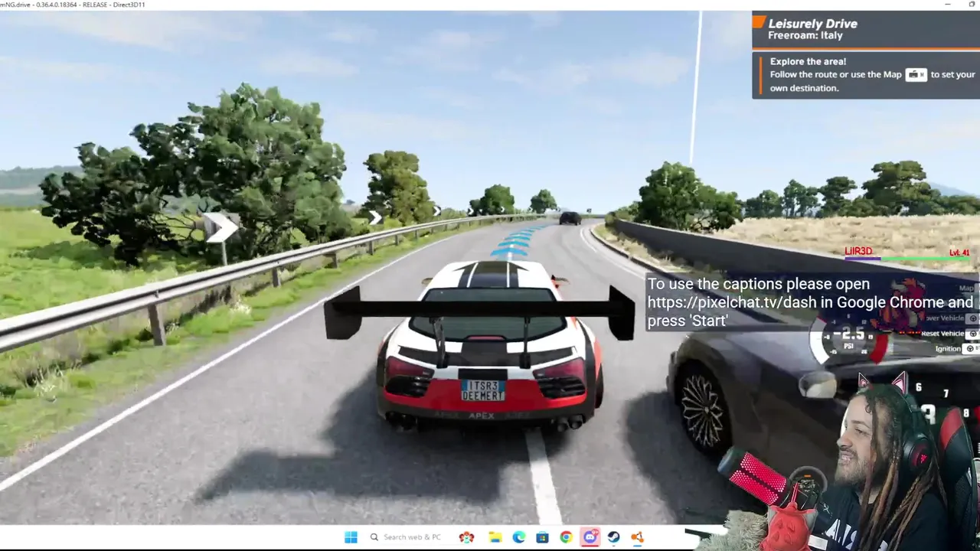Screen dimensions: 980x551
Task: Click the ITSR3 DEEMER1 license plate
Action: pyautogui.click(x=483, y=390)
